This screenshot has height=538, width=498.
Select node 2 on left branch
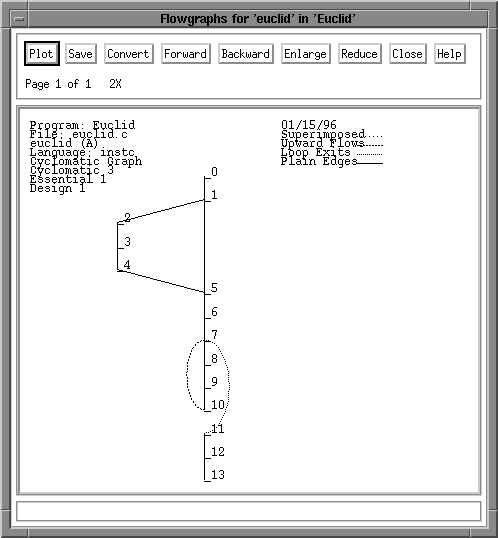[x=127, y=218]
